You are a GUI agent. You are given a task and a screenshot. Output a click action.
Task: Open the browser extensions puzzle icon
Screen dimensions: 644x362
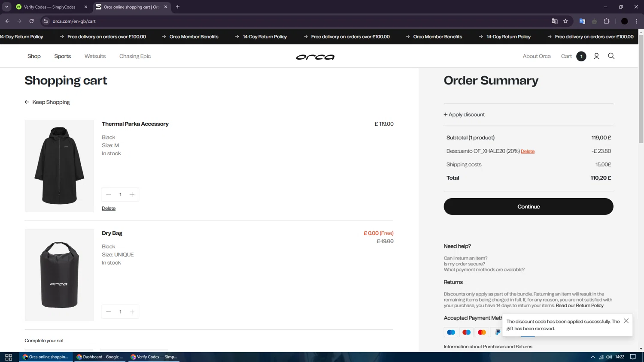pyautogui.click(x=607, y=21)
